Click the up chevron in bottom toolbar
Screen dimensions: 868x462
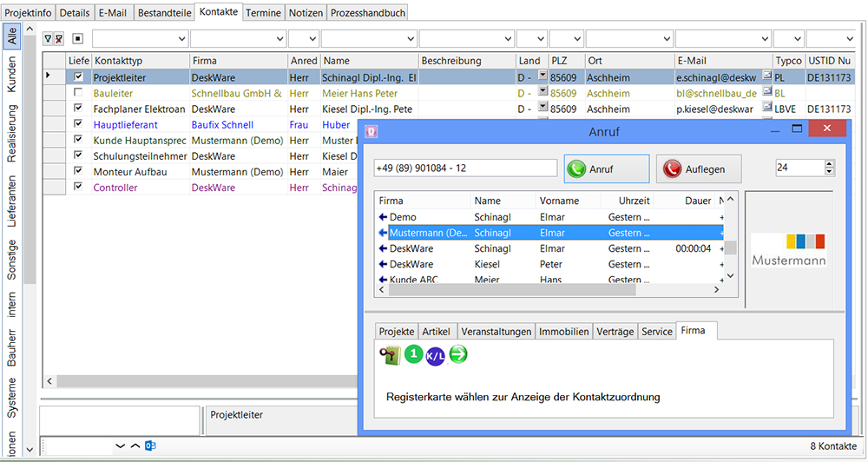135,446
